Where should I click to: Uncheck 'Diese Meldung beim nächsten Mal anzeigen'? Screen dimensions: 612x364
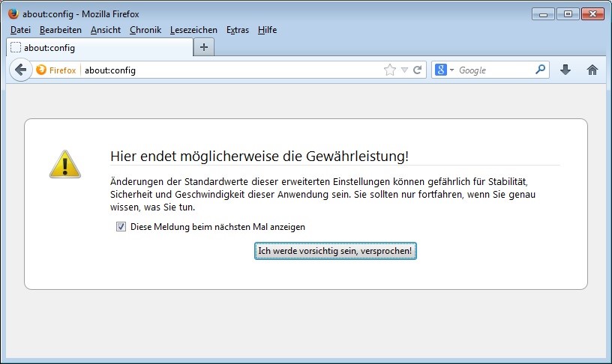click(121, 226)
